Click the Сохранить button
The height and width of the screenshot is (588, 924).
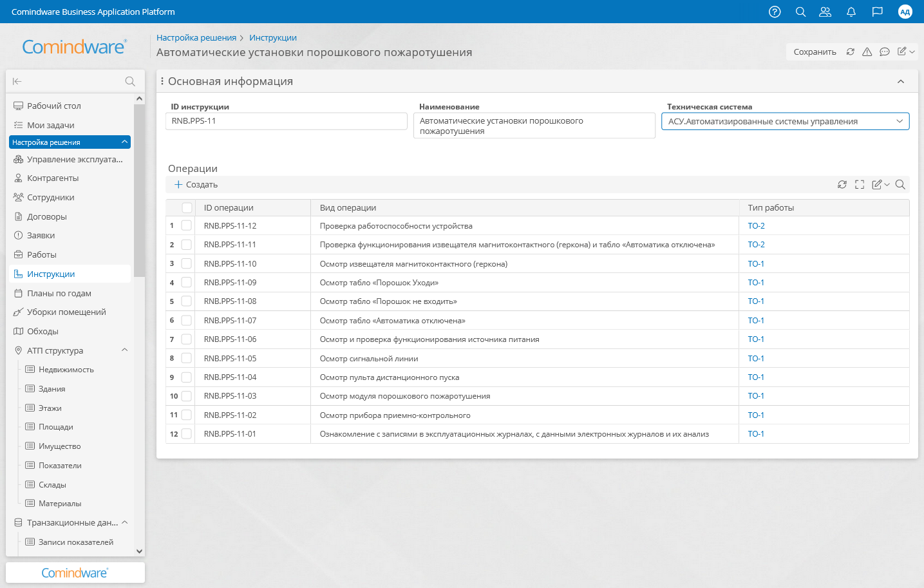pos(815,52)
